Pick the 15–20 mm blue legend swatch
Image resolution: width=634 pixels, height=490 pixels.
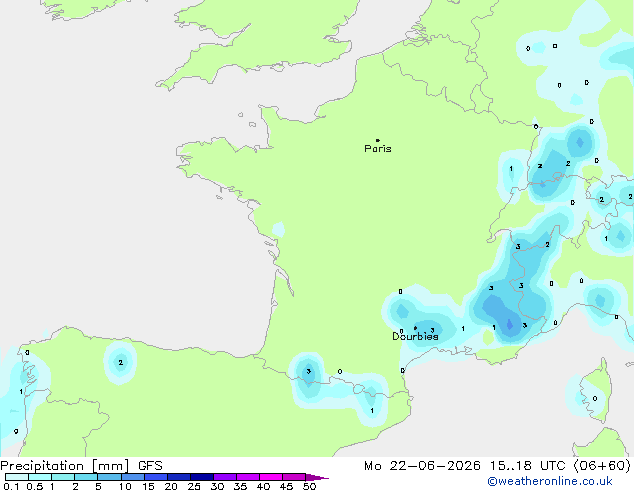coord(156,477)
